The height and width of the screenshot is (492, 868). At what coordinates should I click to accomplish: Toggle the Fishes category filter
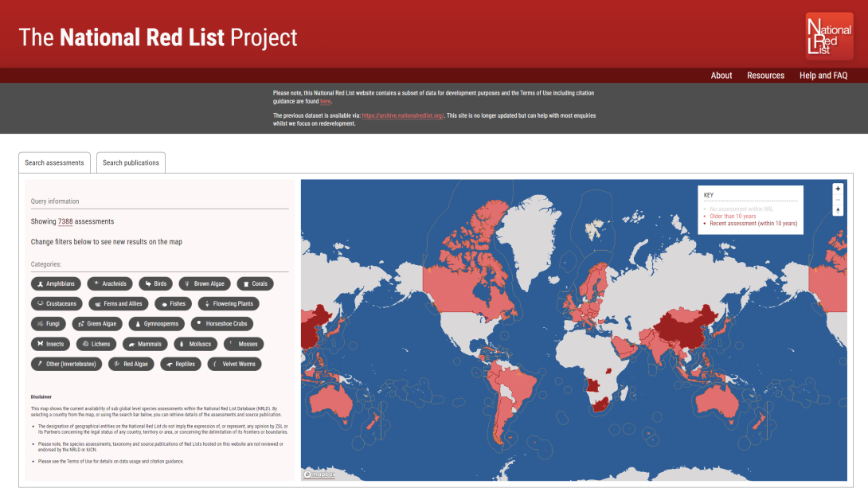click(174, 304)
